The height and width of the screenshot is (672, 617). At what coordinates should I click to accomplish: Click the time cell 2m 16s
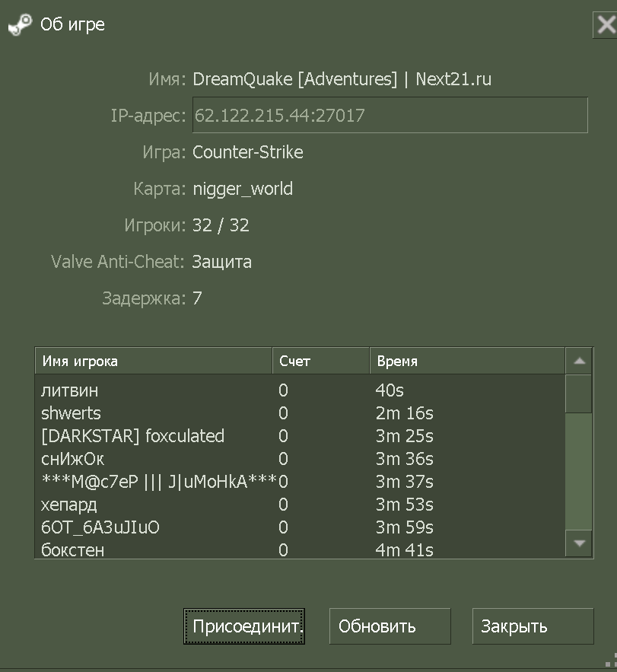[405, 413]
